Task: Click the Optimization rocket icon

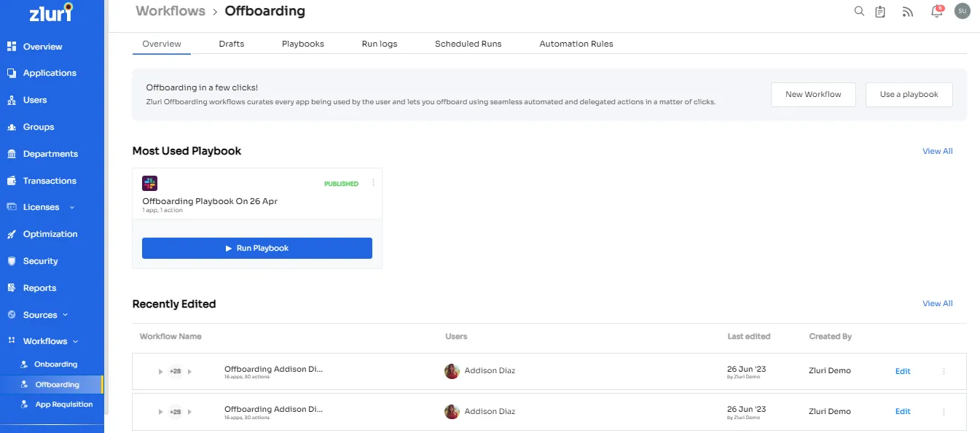Action: [x=11, y=234]
